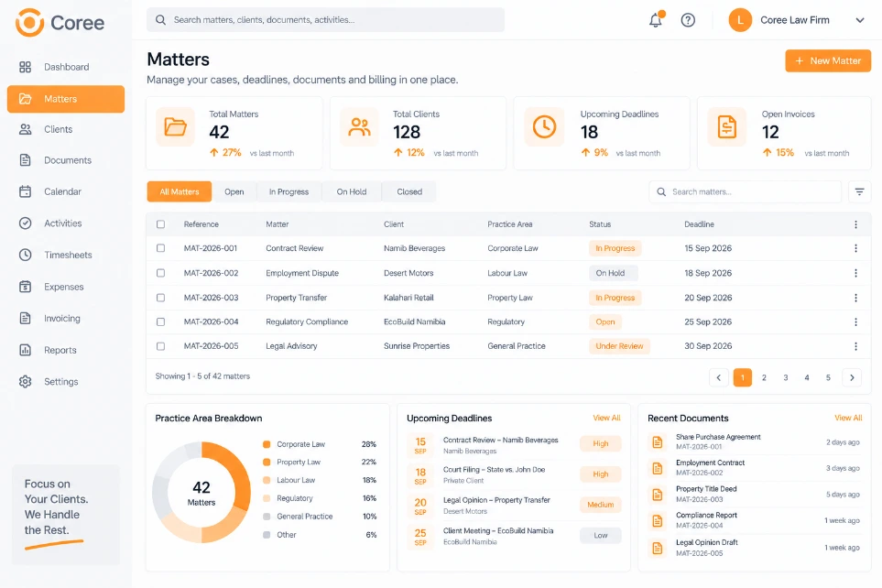This screenshot has height=588, width=882.
Task: Click View All in Recent Documents
Action: (848, 418)
